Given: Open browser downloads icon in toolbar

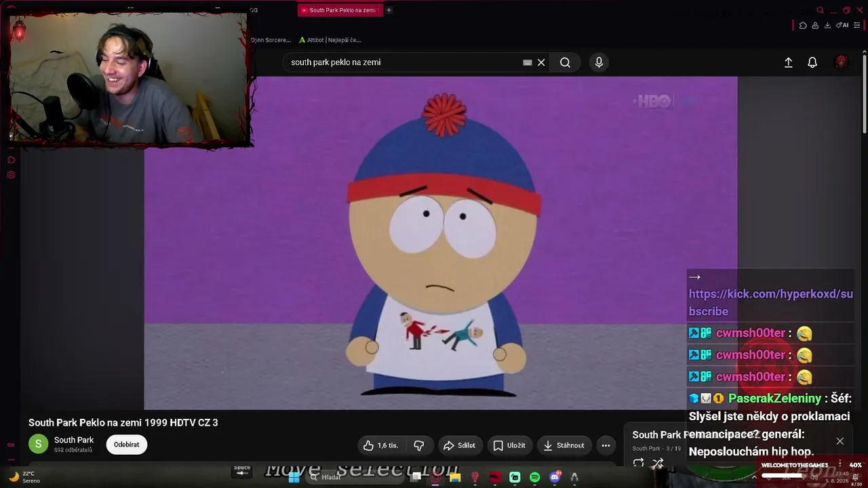Looking at the screenshot, I should pos(827,25).
